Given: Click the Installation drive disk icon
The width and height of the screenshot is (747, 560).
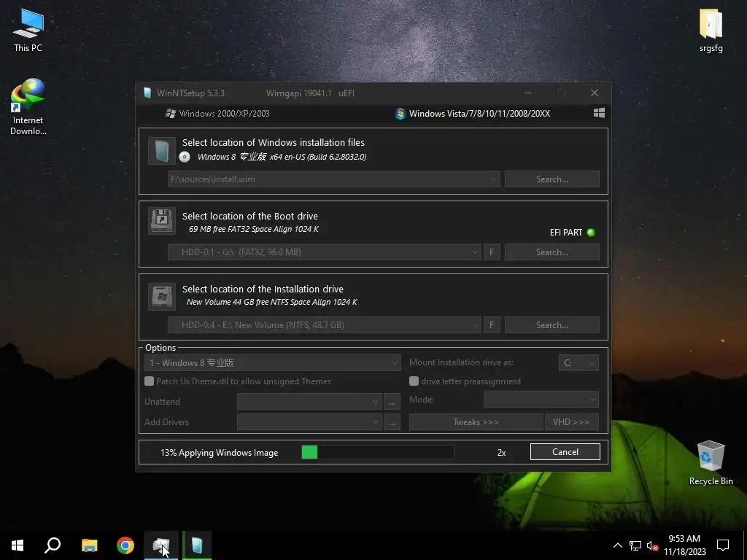Looking at the screenshot, I should click(x=162, y=297).
